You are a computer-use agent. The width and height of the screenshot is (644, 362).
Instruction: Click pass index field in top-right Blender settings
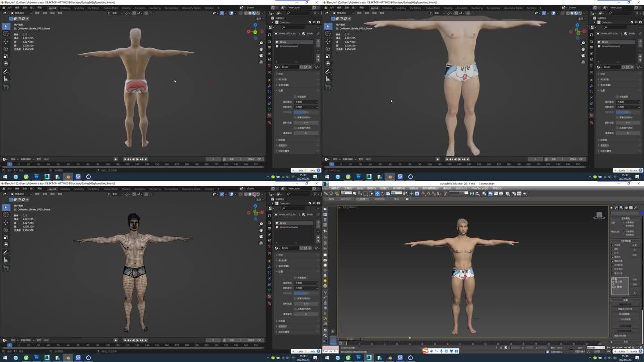tap(628, 133)
